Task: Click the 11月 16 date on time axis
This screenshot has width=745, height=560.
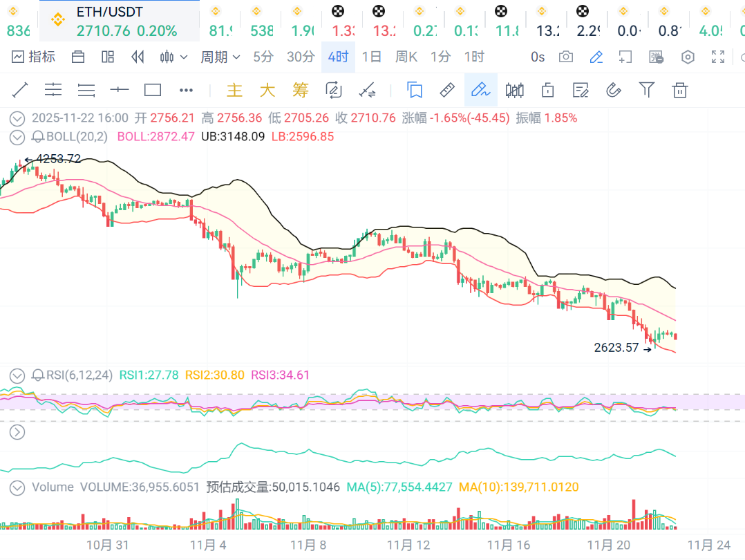Action: (x=509, y=545)
